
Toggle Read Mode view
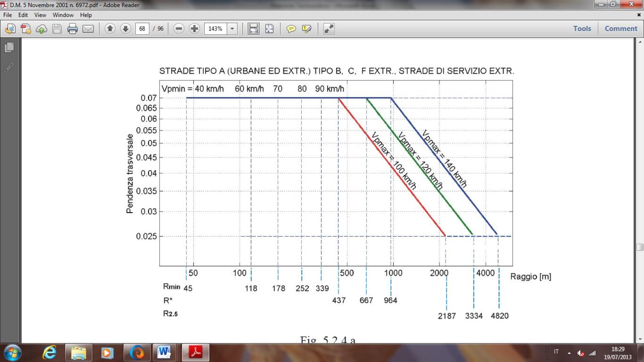point(329,29)
